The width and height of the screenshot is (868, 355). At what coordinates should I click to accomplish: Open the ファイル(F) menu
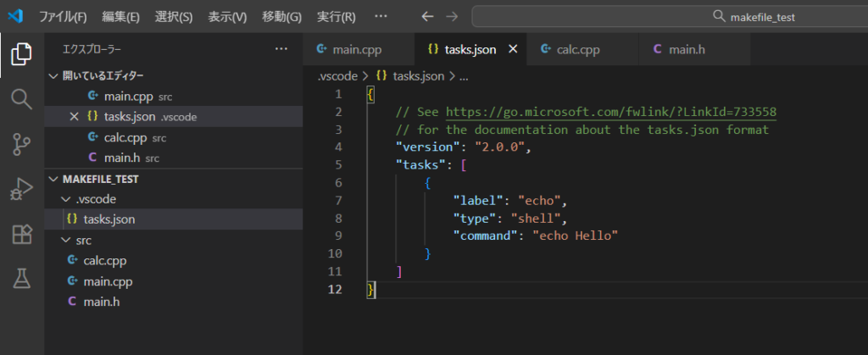64,16
